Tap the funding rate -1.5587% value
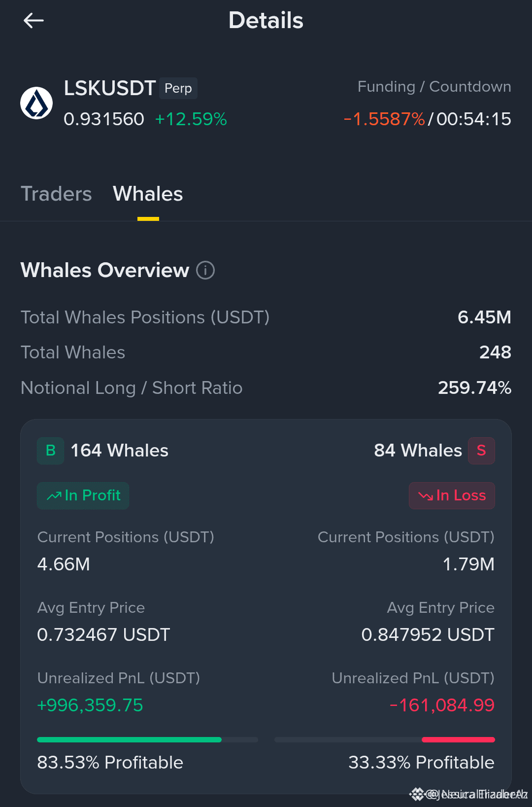This screenshot has width=532, height=807. click(x=384, y=119)
